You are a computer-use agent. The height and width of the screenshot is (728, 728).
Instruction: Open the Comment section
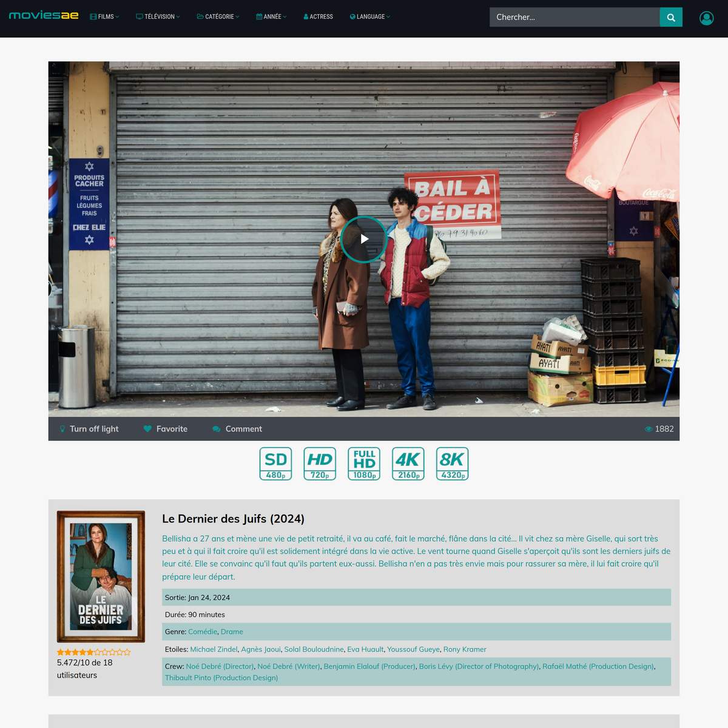pos(237,429)
